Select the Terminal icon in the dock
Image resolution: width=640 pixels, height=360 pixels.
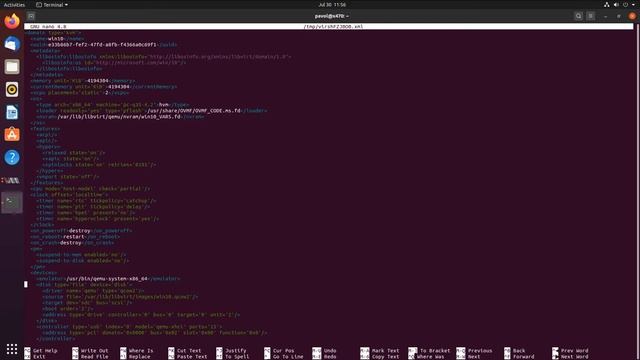pyautogui.click(x=12, y=202)
